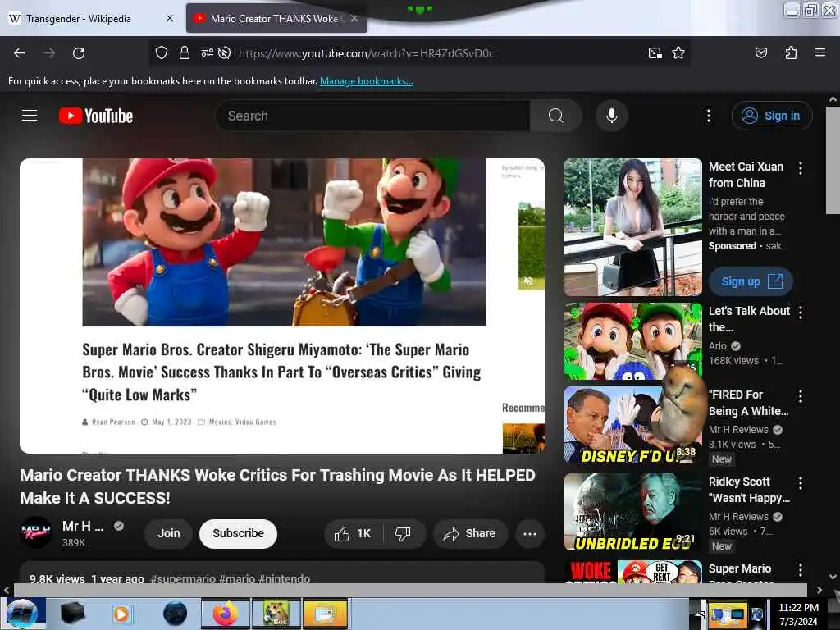Open the media player taskbar icon

[x=121, y=614]
